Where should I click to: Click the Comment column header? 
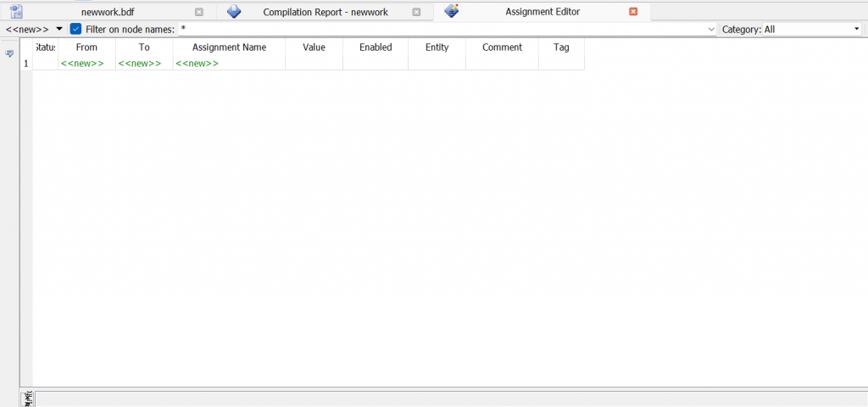(x=502, y=47)
